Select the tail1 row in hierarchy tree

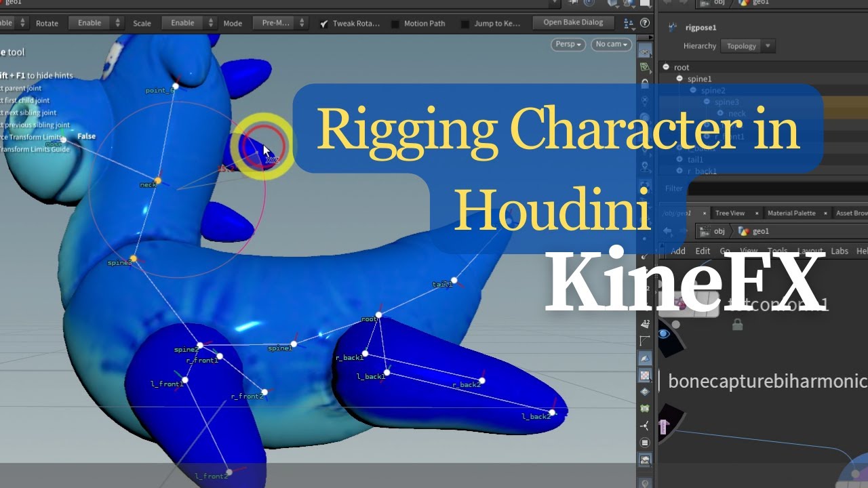click(764, 159)
